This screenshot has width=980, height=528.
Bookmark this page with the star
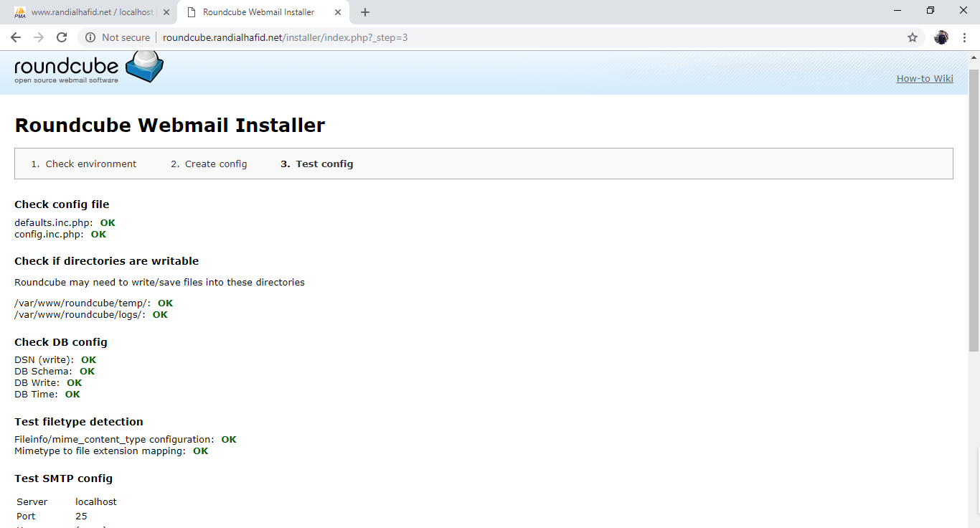click(x=913, y=37)
